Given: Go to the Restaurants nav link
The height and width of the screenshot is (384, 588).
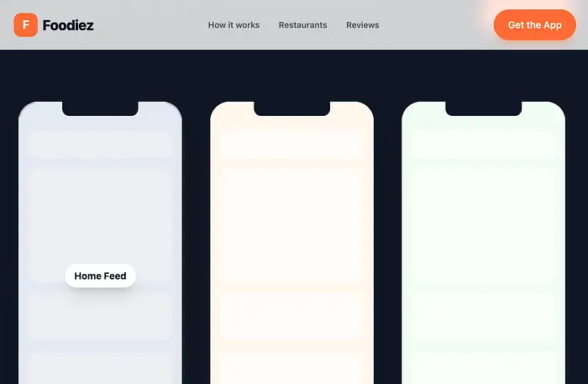Looking at the screenshot, I should pos(302,25).
